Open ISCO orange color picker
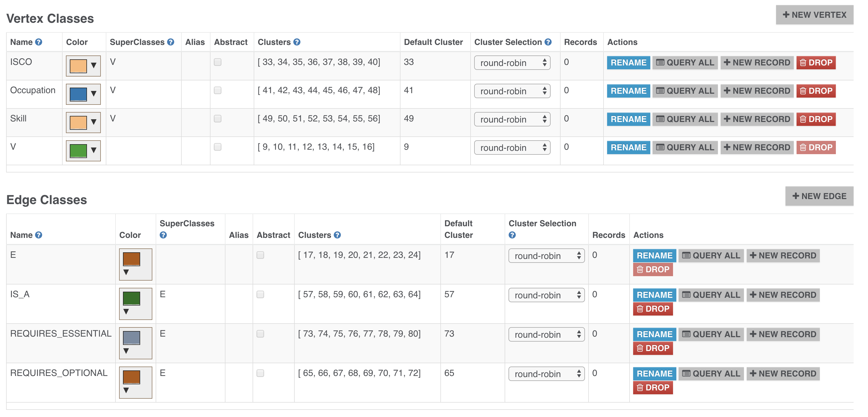The height and width of the screenshot is (417, 868). [83, 66]
